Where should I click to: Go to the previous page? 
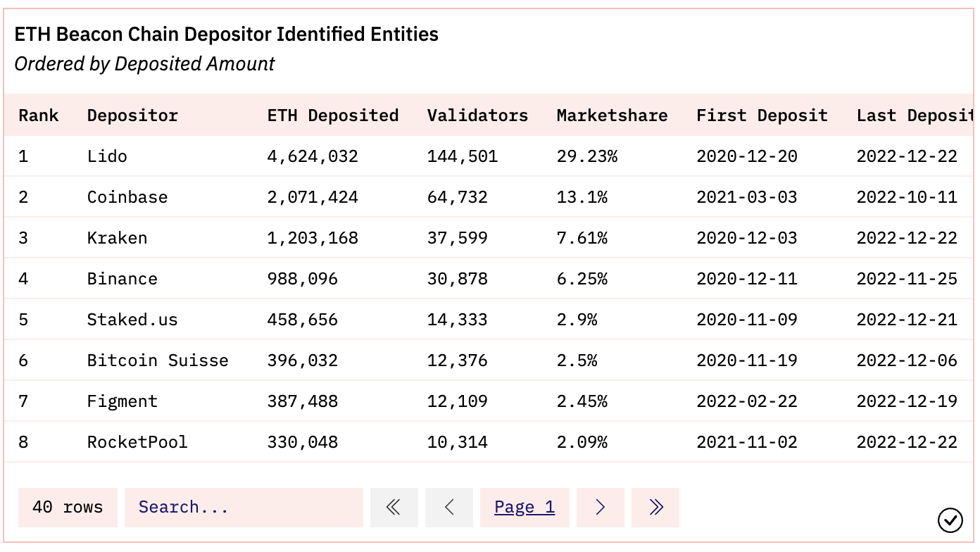(449, 507)
